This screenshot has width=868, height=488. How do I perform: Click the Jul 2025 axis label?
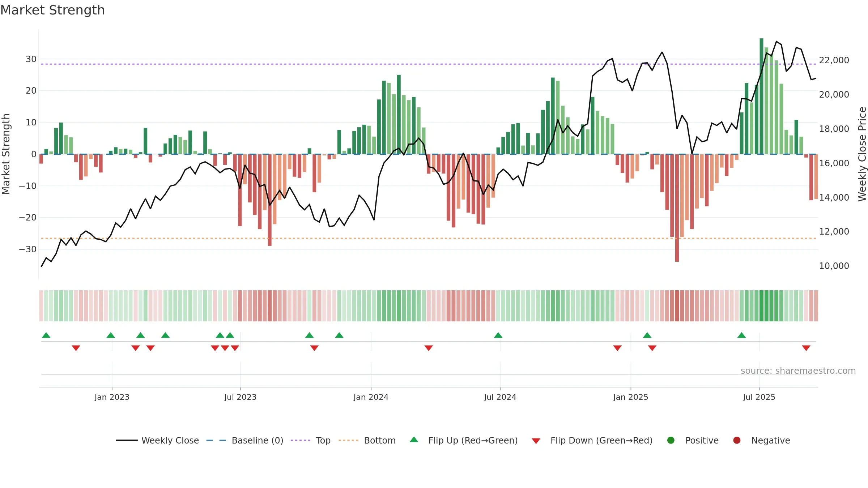(x=759, y=397)
